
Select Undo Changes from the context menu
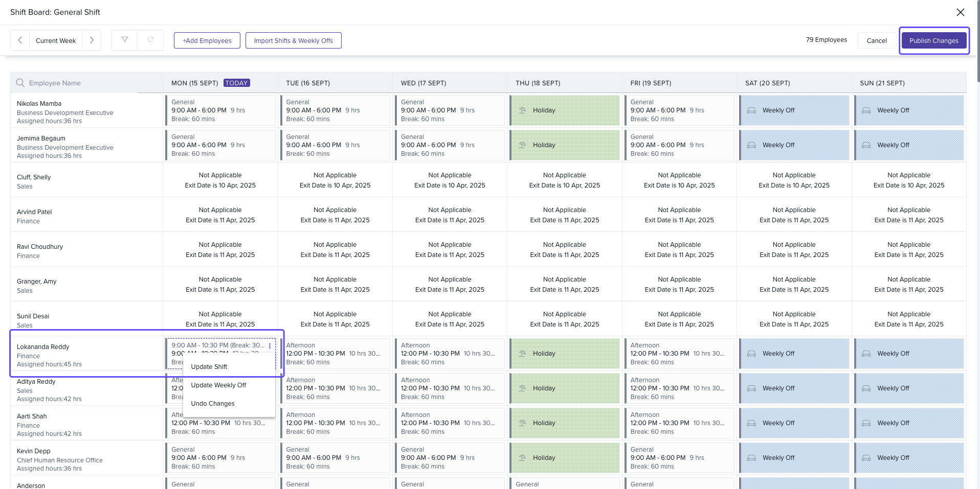click(x=212, y=404)
